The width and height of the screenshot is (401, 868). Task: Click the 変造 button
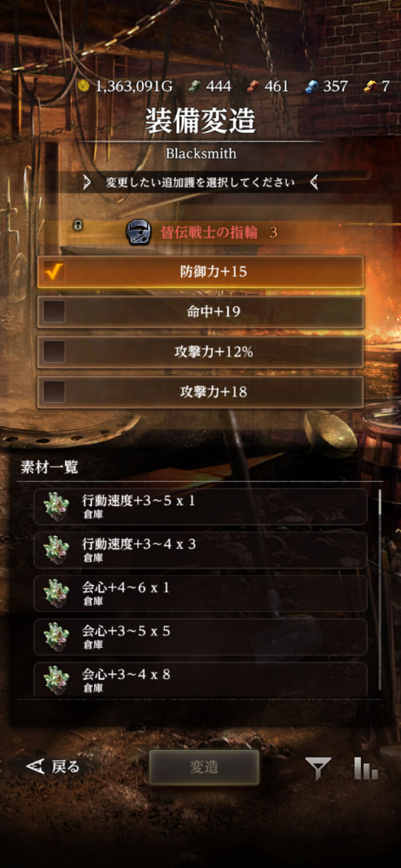(204, 767)
